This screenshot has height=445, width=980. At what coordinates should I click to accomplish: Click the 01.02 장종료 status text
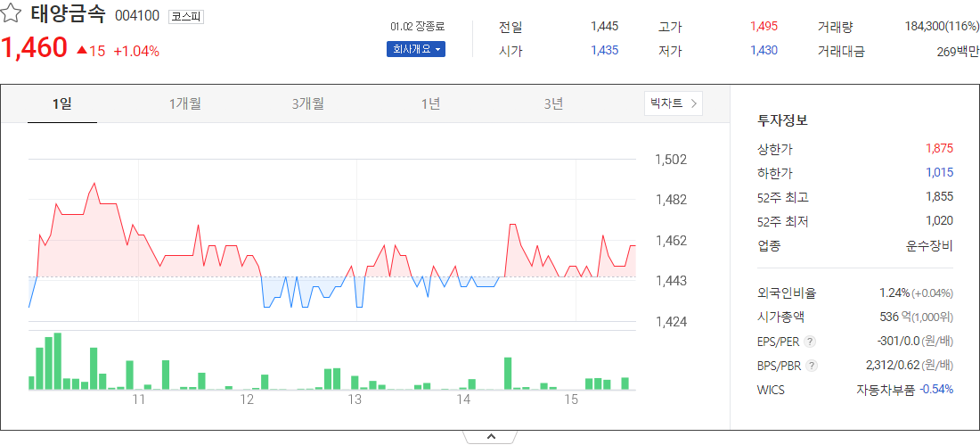pos(418,27)
